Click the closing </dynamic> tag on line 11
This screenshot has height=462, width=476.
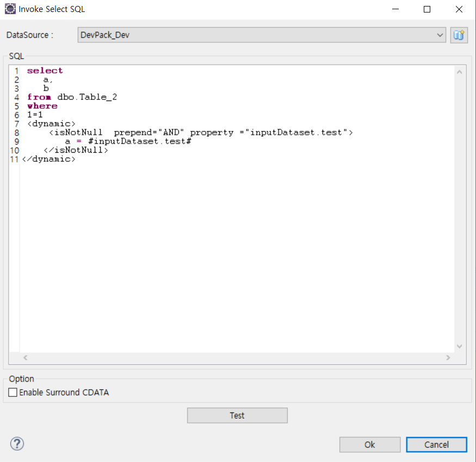[x=49, y=159]
